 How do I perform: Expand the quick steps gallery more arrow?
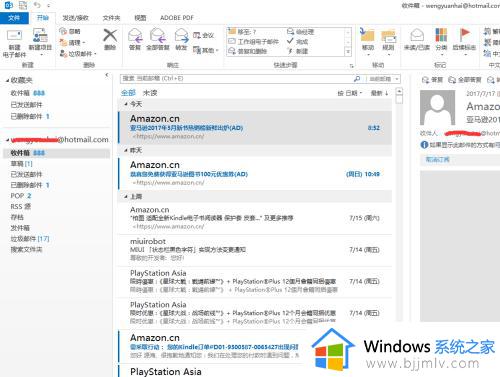348,52
